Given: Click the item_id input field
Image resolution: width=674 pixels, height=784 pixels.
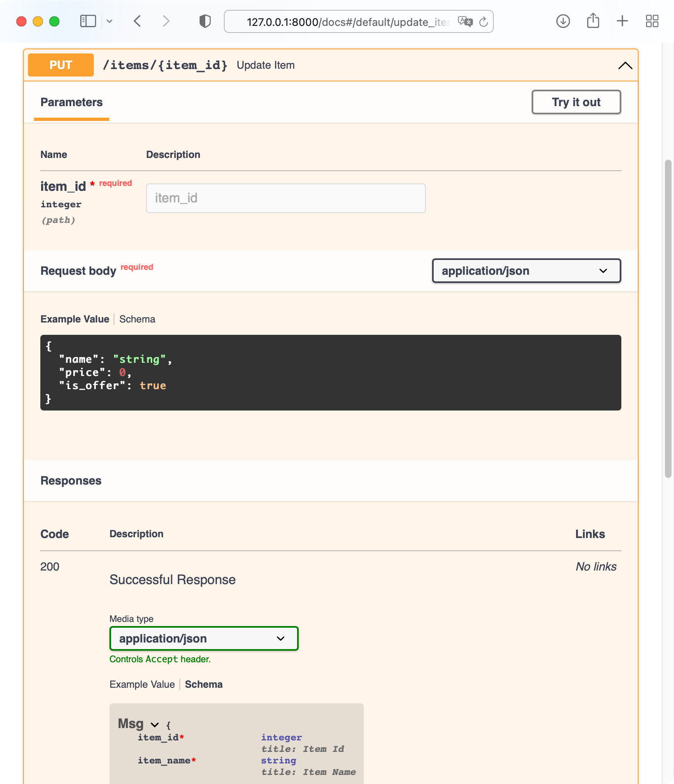Looking at the screenshot, I should (x=286, y=198).
